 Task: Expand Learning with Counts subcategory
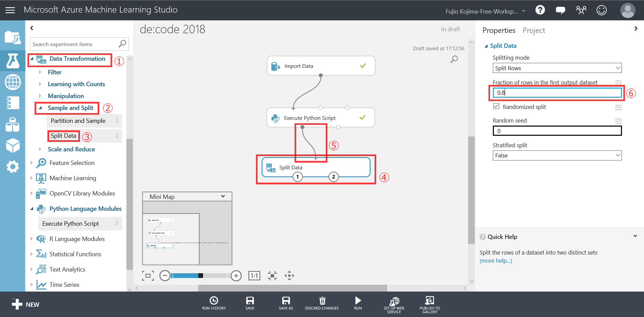[40, 84]
